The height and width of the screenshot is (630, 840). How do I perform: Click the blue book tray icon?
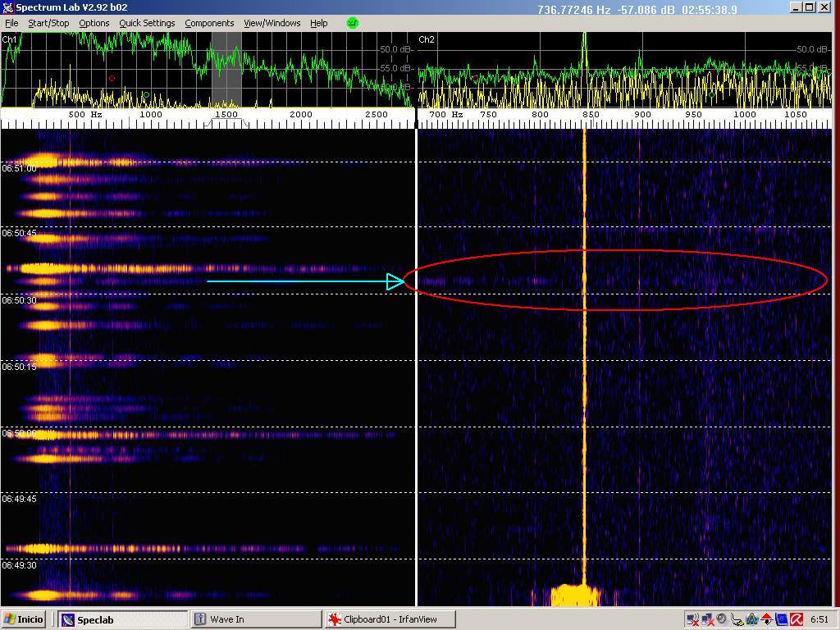point(781,619)
